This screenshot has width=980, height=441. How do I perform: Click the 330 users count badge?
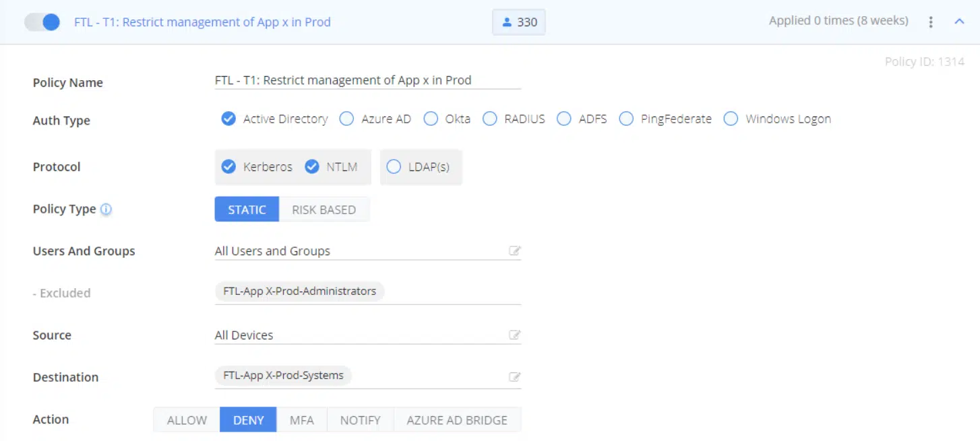click(x=518, y=22)
